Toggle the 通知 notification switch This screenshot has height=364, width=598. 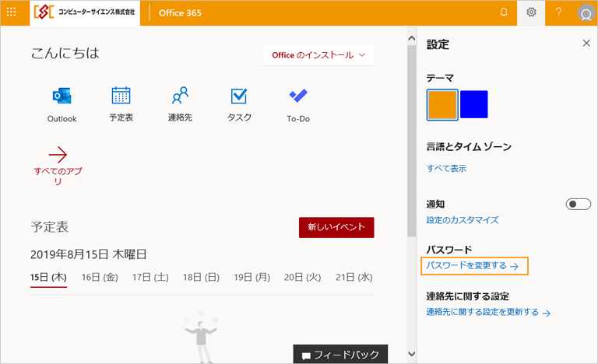click(x=579, y=205)
